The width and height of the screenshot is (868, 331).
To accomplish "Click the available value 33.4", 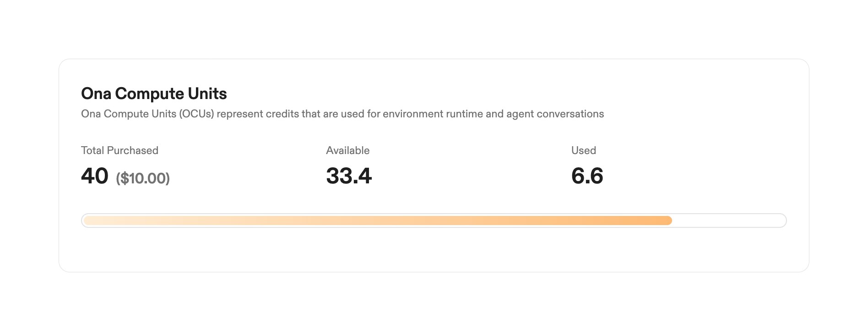I will (349, 176).
